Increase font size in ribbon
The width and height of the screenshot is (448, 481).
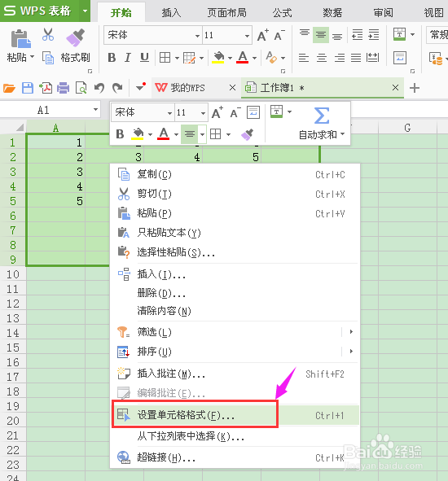pyautogui.click(x=263, y=35)
